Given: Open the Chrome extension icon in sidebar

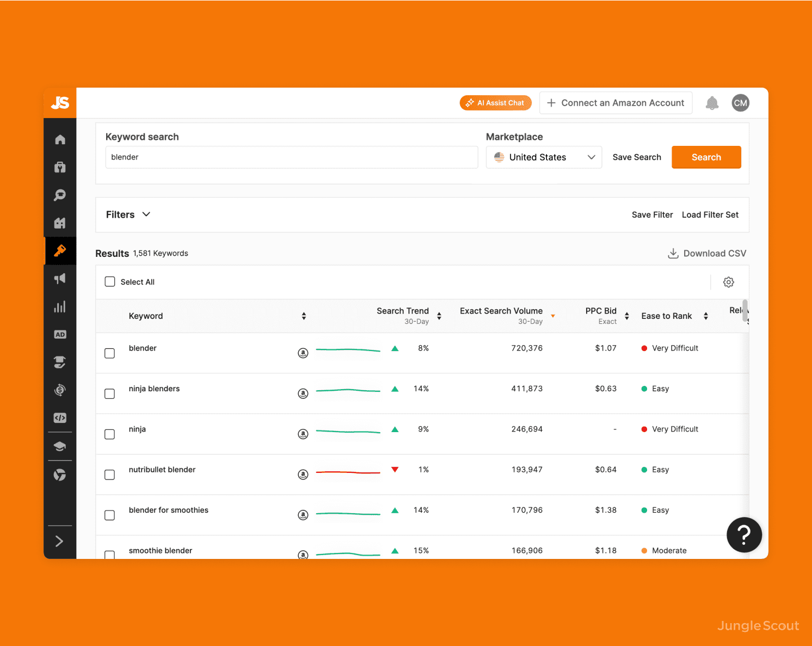Looking at the screenshot, I should 60,475.
